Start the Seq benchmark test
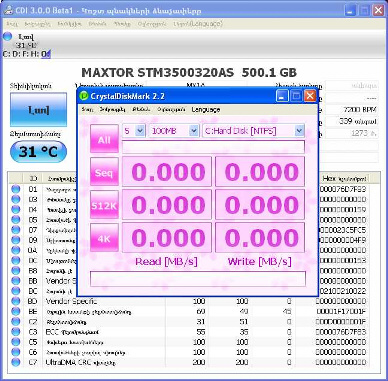The width and height of the screenshot is (388, 381). 104,171
